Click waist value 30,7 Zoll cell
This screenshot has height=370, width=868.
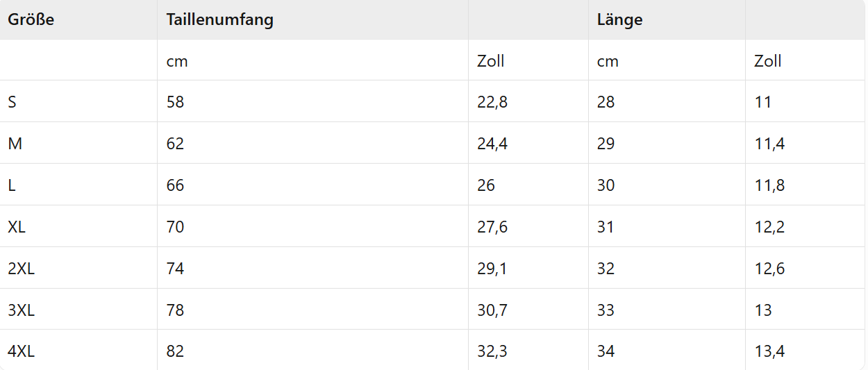point(492,310)
